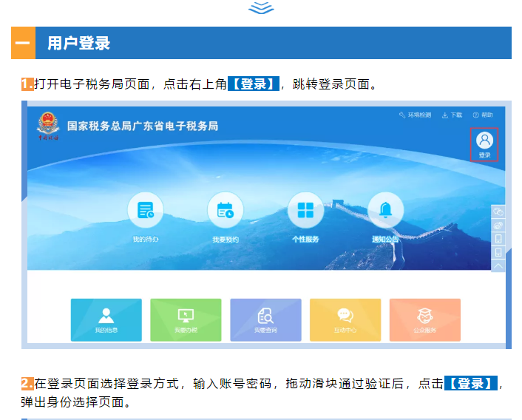The width and height of the screenshot is (522, 420).
Task: Select the 互动中心 tile
Action: click(x=345, y=319)
